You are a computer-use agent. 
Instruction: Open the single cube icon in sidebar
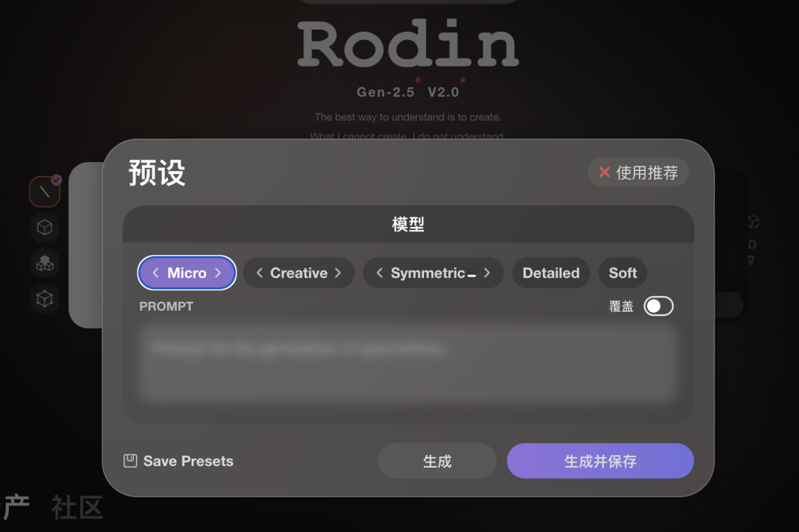click(x=44, y=227)
